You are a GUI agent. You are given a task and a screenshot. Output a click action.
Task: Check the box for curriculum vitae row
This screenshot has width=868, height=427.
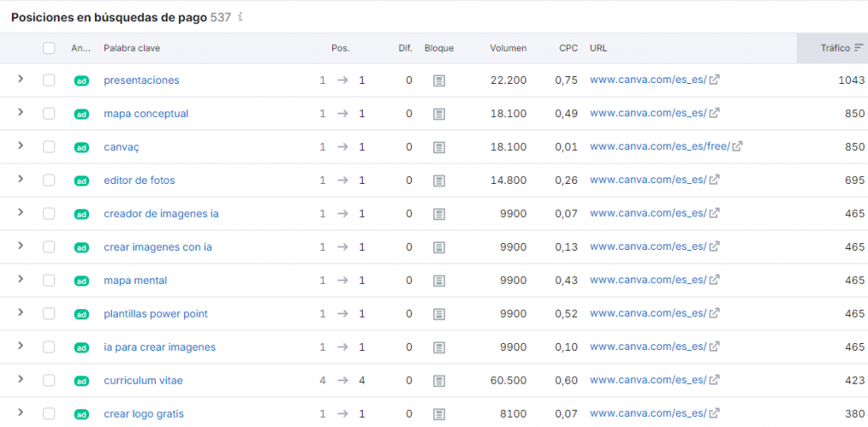[x=49, y=380]
